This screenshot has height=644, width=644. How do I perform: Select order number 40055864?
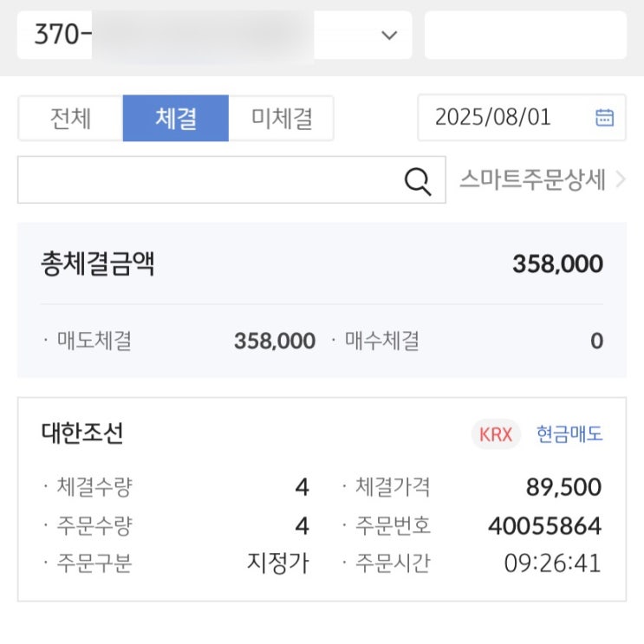point(545,525)
